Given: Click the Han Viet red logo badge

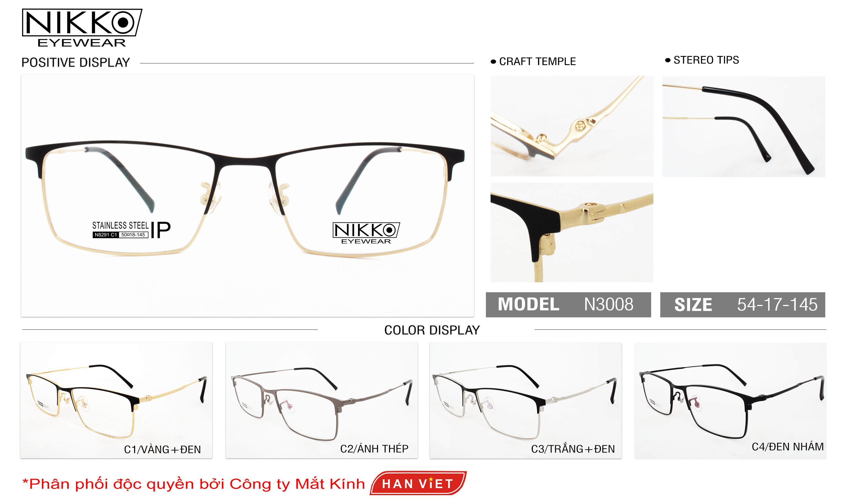Looking at the screenshot, I should tap(418, 483).
